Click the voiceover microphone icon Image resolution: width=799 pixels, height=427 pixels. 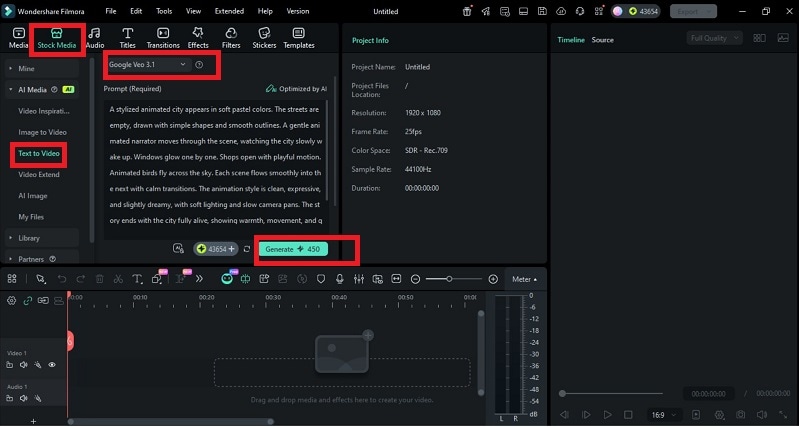click(x=340, y=279)
